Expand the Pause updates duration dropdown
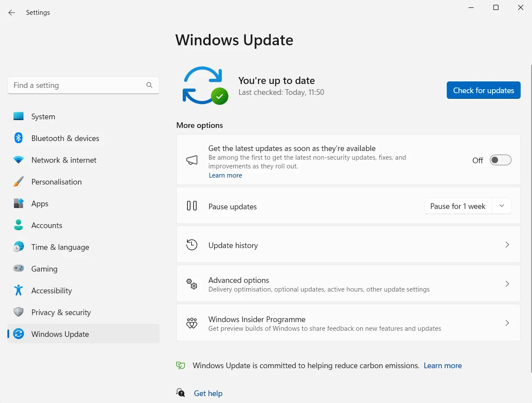The image size is (532, 403). (502, 205)
